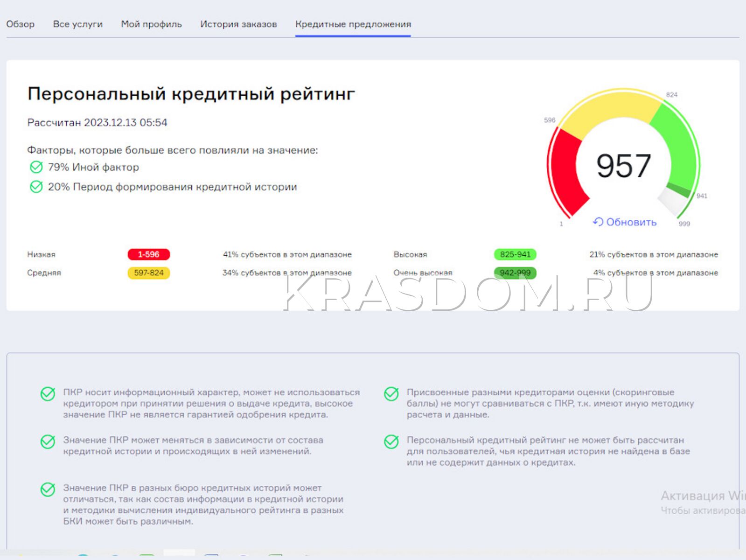Click checkmark icon next to 79% Иной фактор
Screen dimensions: 746x560
tap(36, 167)
